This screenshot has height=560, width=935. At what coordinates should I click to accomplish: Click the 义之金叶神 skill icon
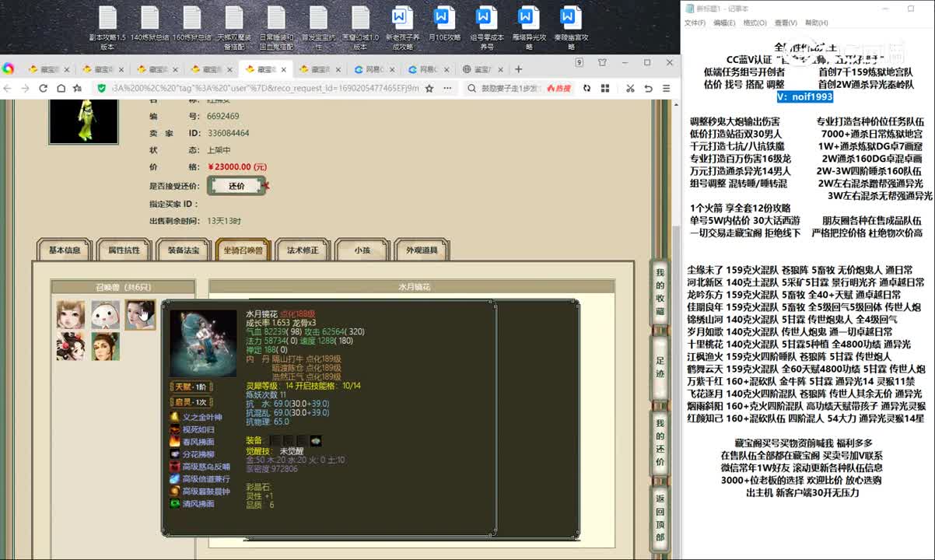(175, 417)
